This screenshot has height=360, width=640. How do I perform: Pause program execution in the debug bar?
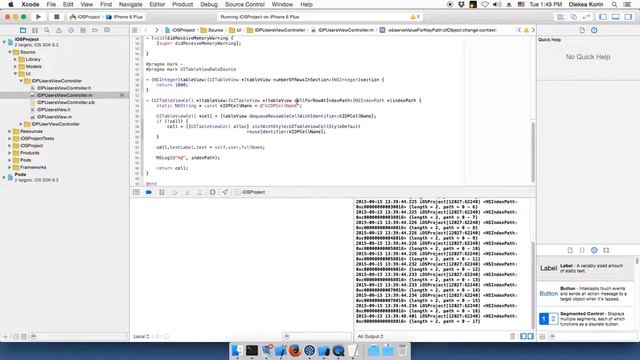coord(162,192)
